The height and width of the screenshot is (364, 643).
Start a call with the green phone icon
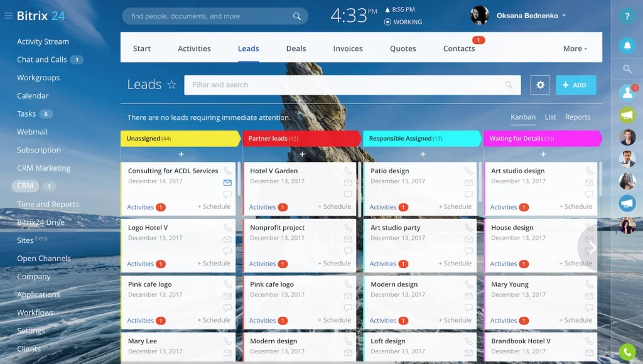[627, 352]
